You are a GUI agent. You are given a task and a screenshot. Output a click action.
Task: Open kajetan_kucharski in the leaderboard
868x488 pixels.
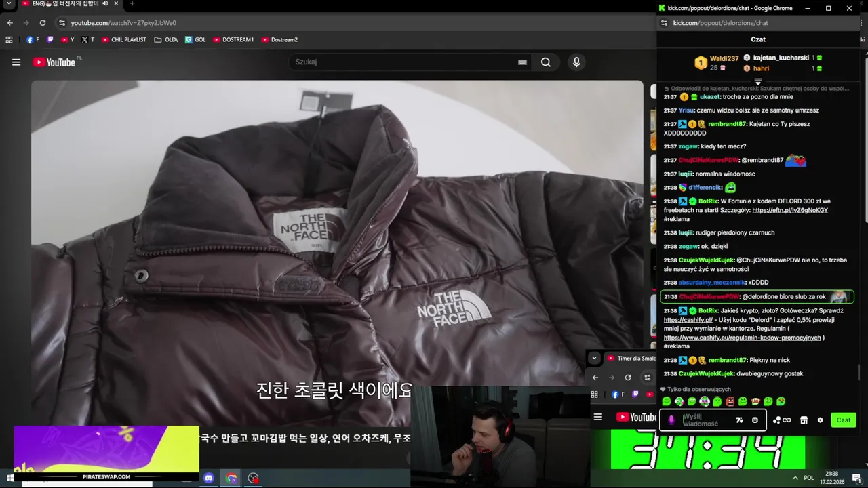coord(781,58)
